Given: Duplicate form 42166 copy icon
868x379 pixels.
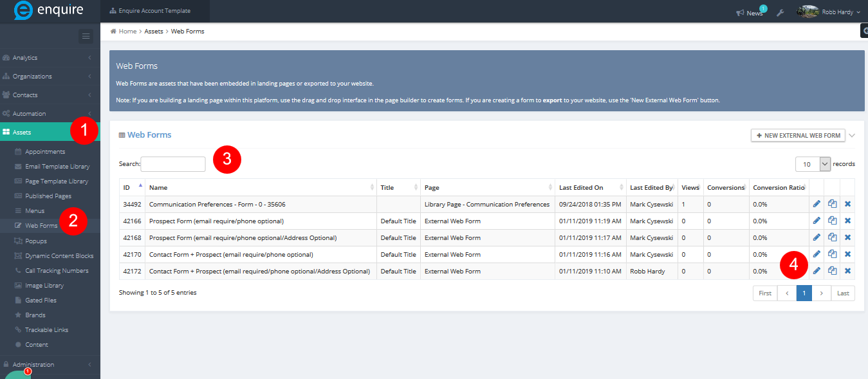Looking at the screenshot, I should (833, 221).
